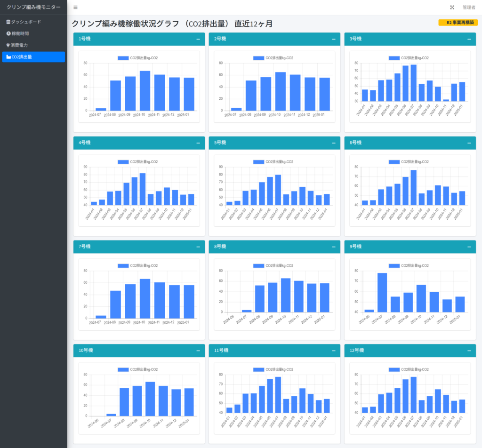Click the クリンプ編み機モニター brand title

(33, 7)
